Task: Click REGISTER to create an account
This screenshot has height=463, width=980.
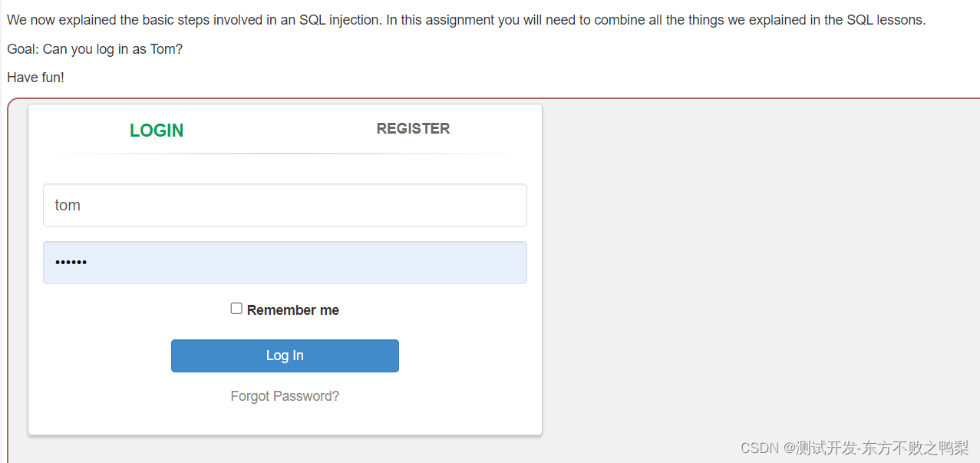Action: click(413, 128)
